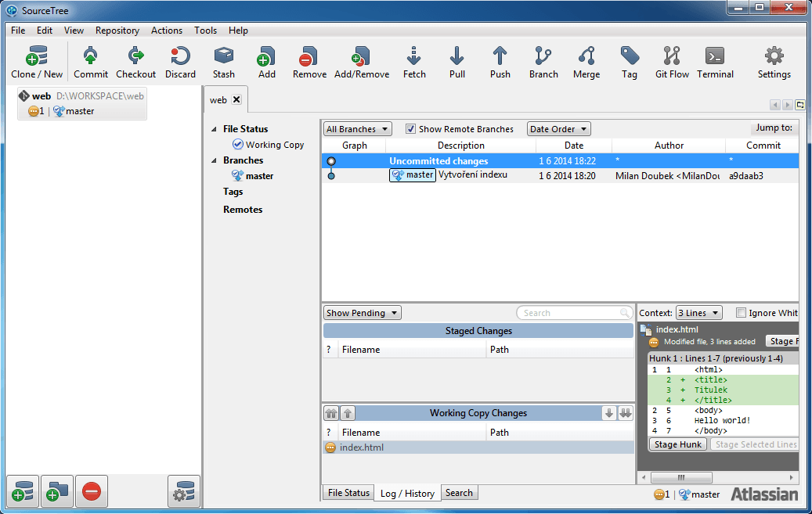This screenshot has height=514, width=812.
Task: Switch to the Search bottom tab
Action: point(459,493)
